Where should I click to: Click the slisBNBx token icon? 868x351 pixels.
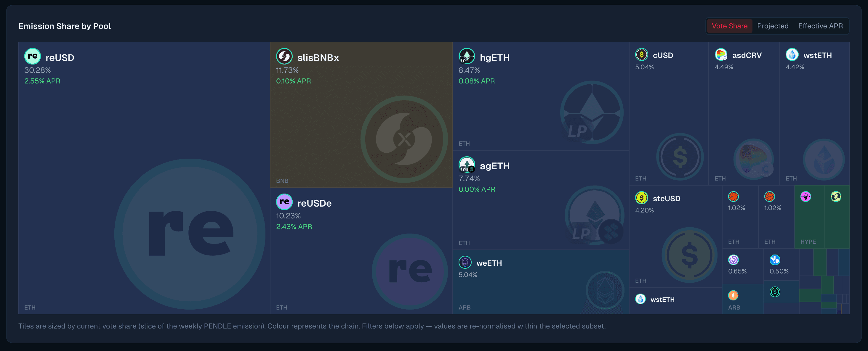[284, 56]
